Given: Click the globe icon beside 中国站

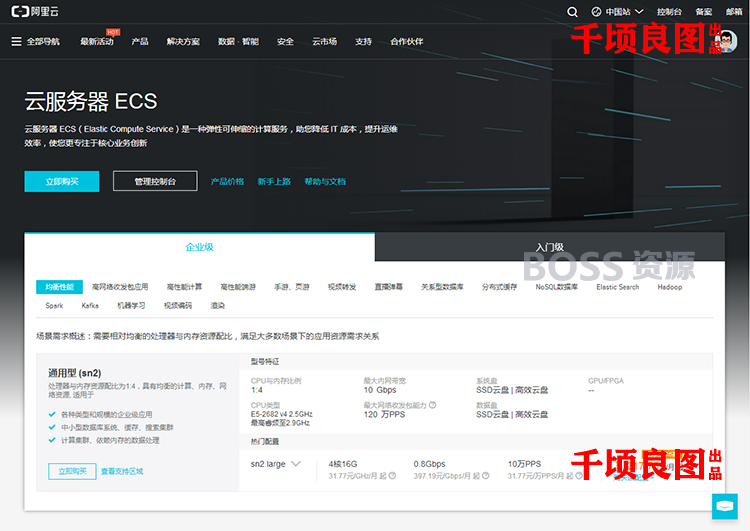Looking at the screenshot, I should tap(596, 11).
